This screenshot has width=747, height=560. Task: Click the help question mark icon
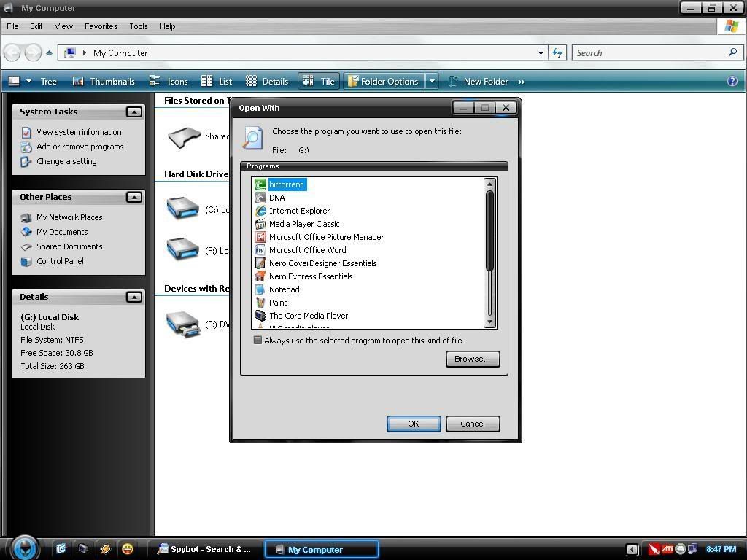pos(732,82)
